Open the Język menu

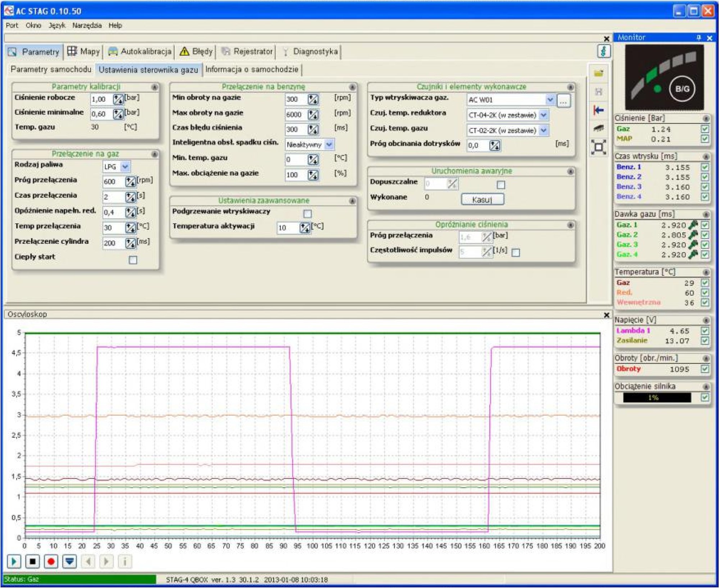coord(57,25)
